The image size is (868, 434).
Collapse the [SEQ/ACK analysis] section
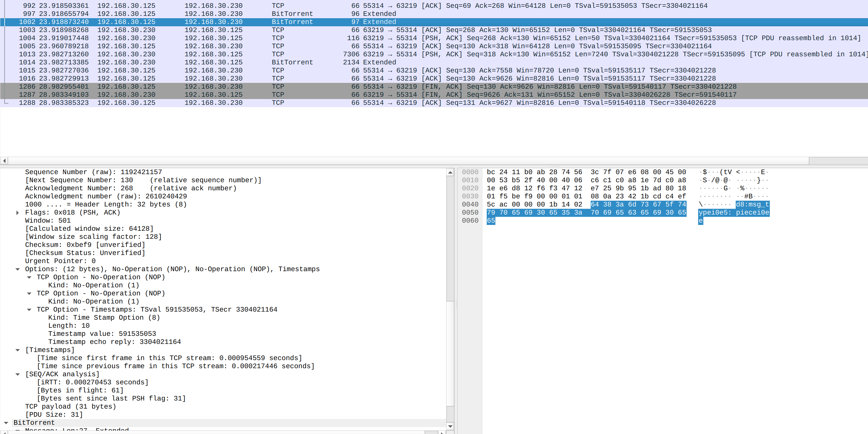point(18,374)
